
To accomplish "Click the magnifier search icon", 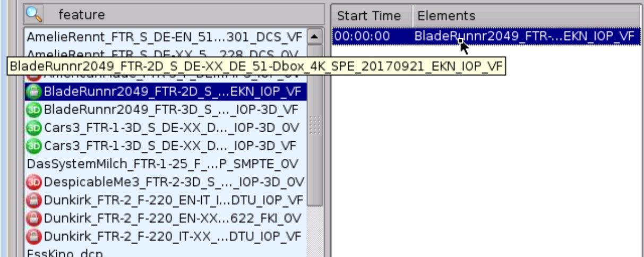I will (34, 14).
